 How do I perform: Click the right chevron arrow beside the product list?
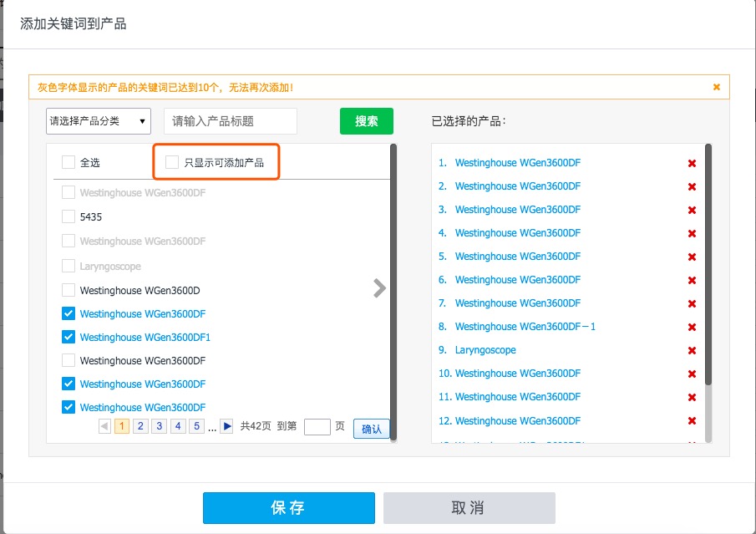(x=378, y=287)
